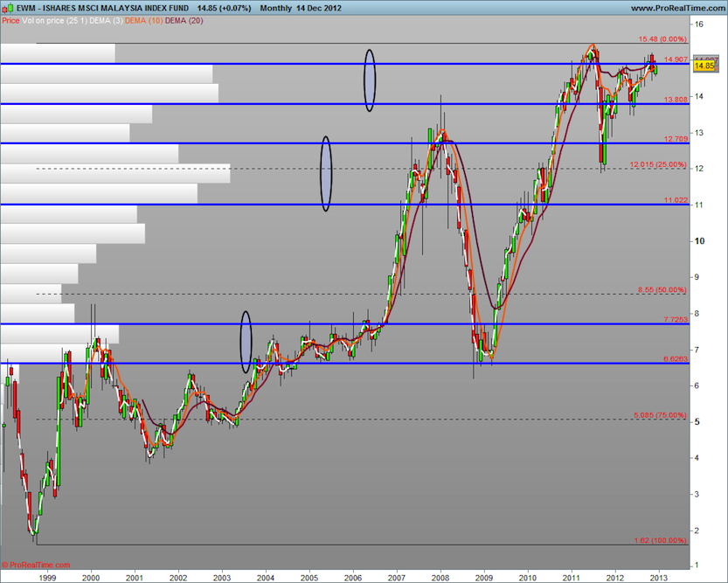Click the 11.022 horizontal line label

click(676, 200)
